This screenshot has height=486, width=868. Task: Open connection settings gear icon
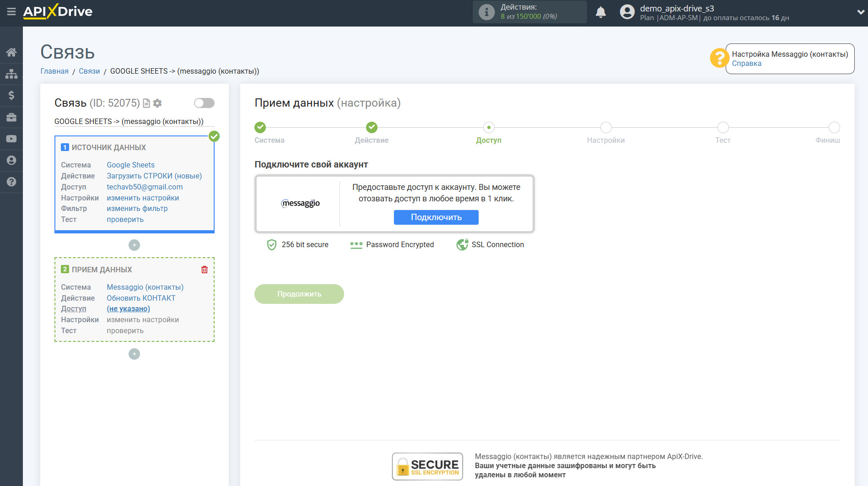pyautogui.click(x=157, y=103)
